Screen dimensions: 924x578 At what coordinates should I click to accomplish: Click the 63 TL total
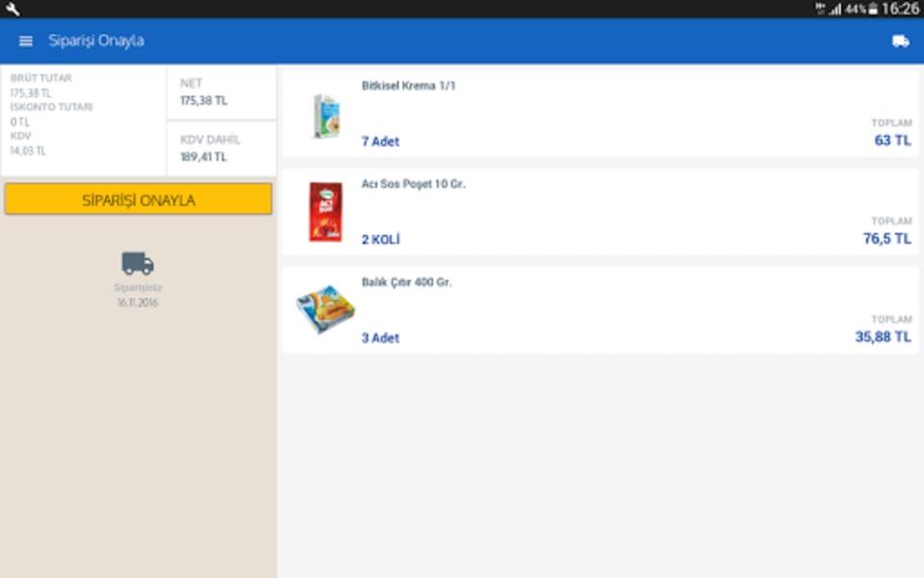point(892,141)
